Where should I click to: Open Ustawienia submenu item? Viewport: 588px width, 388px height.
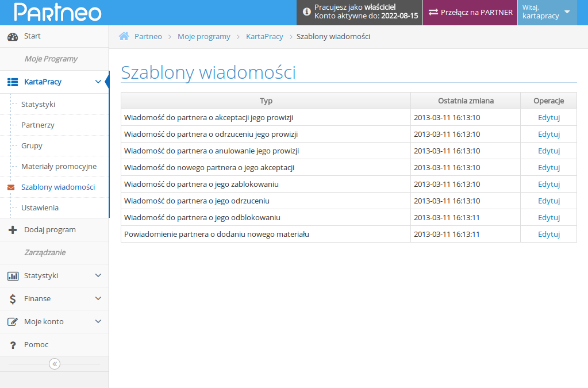click(x=55, y=208)
